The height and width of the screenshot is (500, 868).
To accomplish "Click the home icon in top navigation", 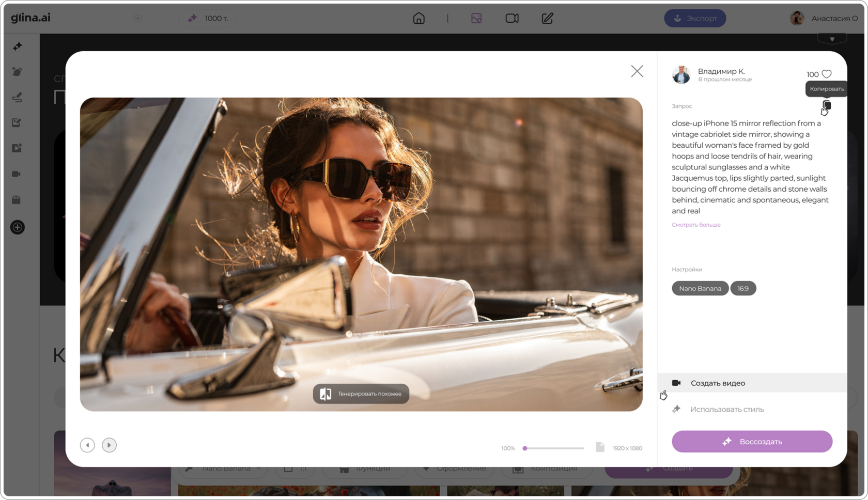I will (419, 19).
